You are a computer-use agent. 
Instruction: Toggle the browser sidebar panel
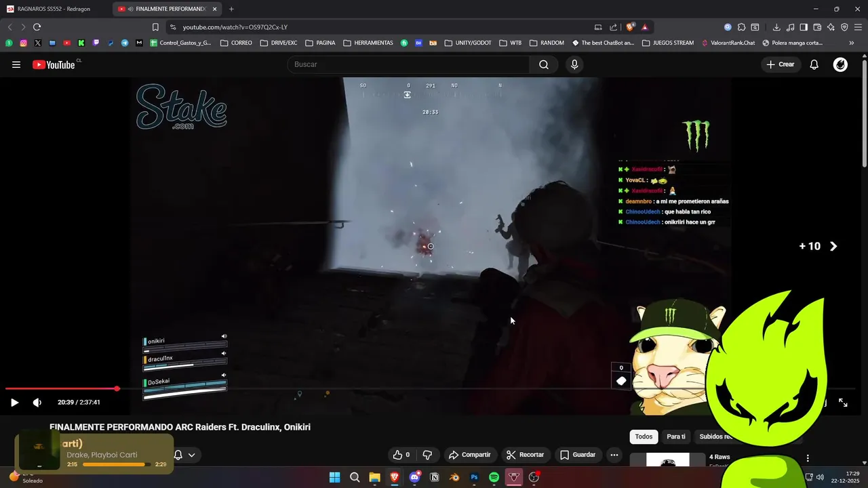tap(804, 27)
